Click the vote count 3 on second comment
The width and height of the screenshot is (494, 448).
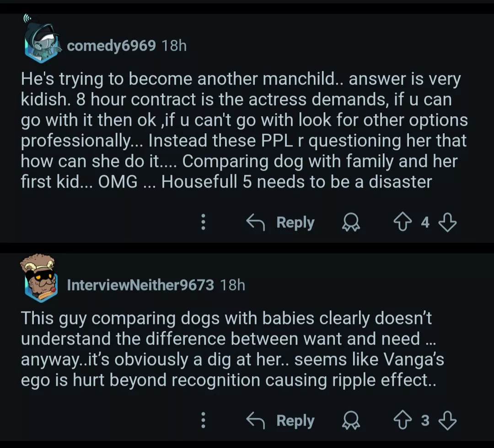point(425,421)
